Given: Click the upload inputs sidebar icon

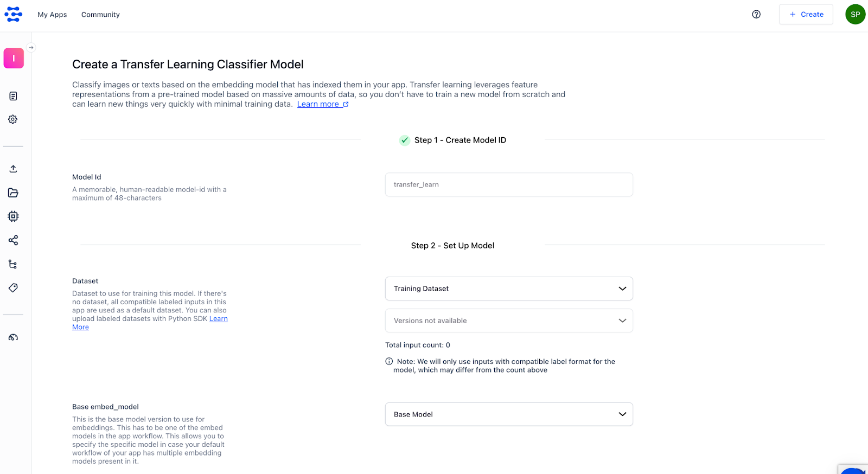Looking at the screenshot, I should pos(14,169).
